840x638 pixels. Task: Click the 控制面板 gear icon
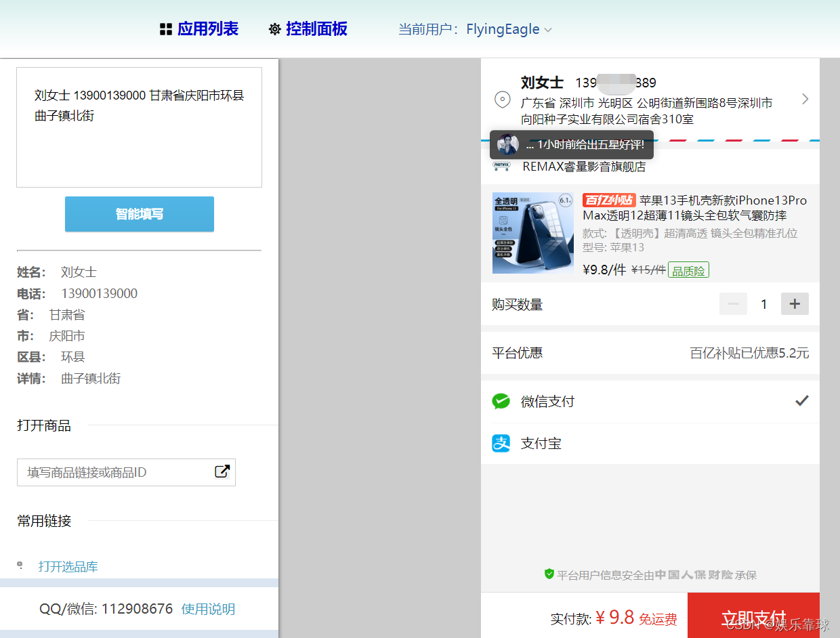274,29
